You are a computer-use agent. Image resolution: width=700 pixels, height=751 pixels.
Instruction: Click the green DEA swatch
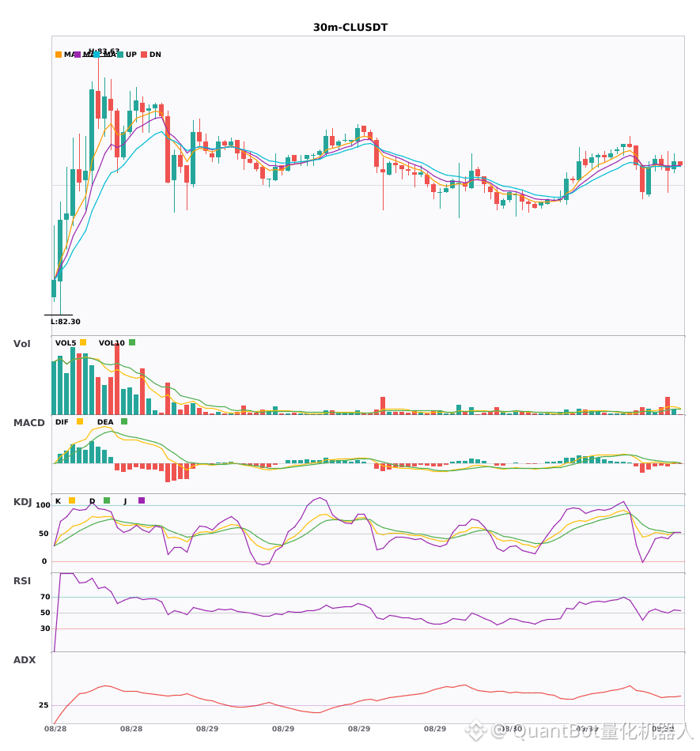click(124, 421)
